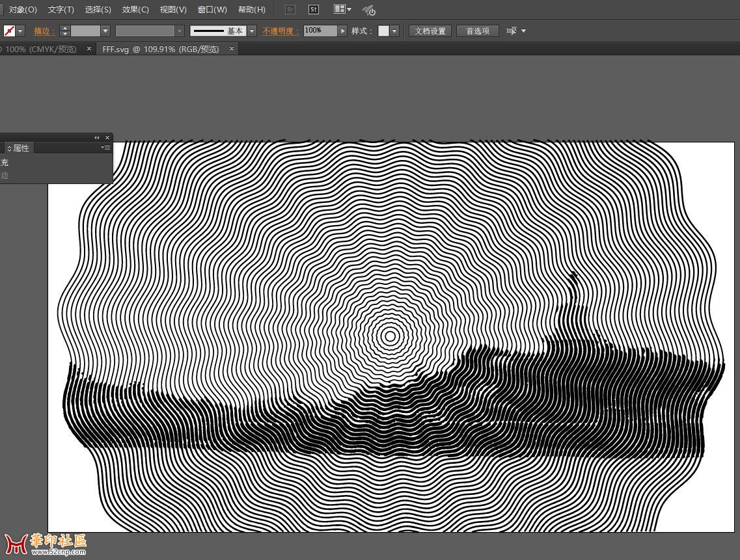Image resolution: width=740 pixels, height=560 pixels.
Task: Open the 基本 brush definition dropdown
Action: pos(252,31)
